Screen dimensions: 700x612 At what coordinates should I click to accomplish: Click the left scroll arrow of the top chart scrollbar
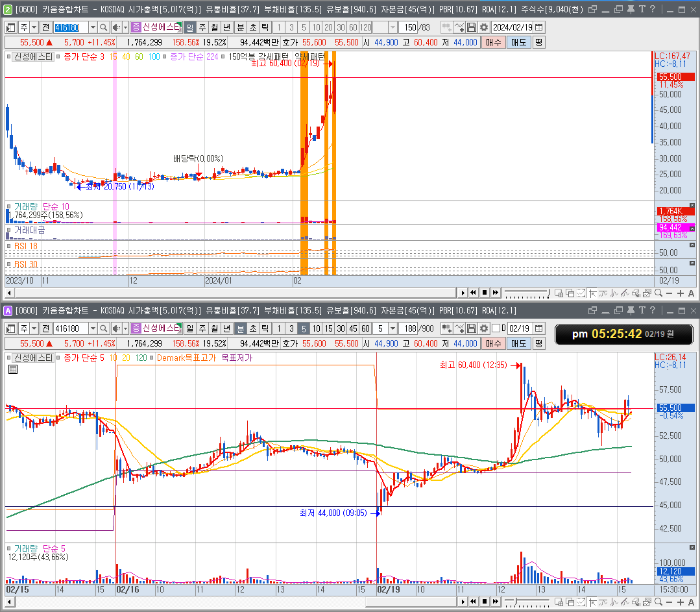pos(9,293)
